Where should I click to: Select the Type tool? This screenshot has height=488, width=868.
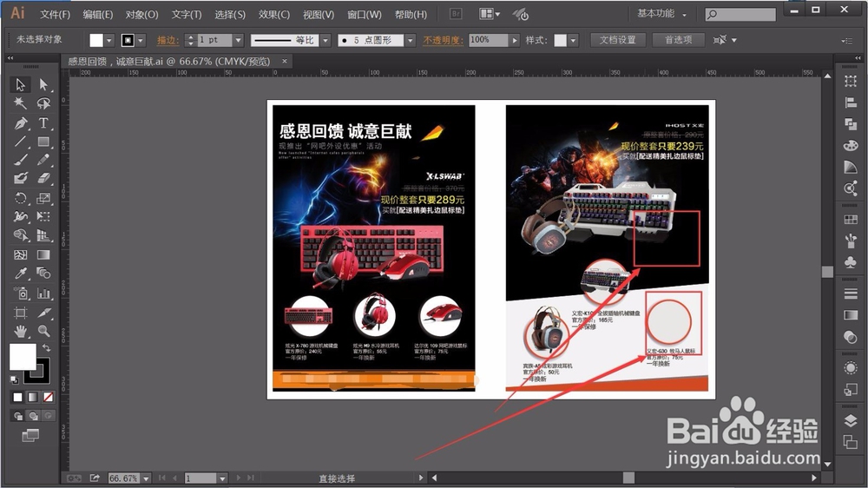point(43,122)
